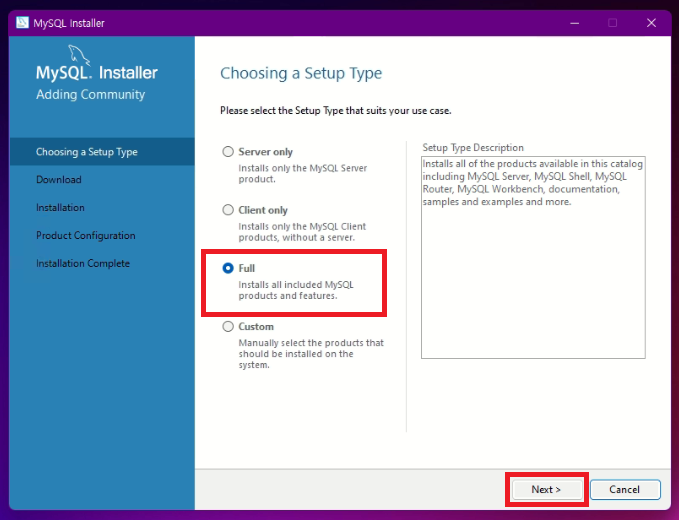Go to the Download step in sidebar
The width and height of the screenshot is (679, 520).
coord(59,180)
